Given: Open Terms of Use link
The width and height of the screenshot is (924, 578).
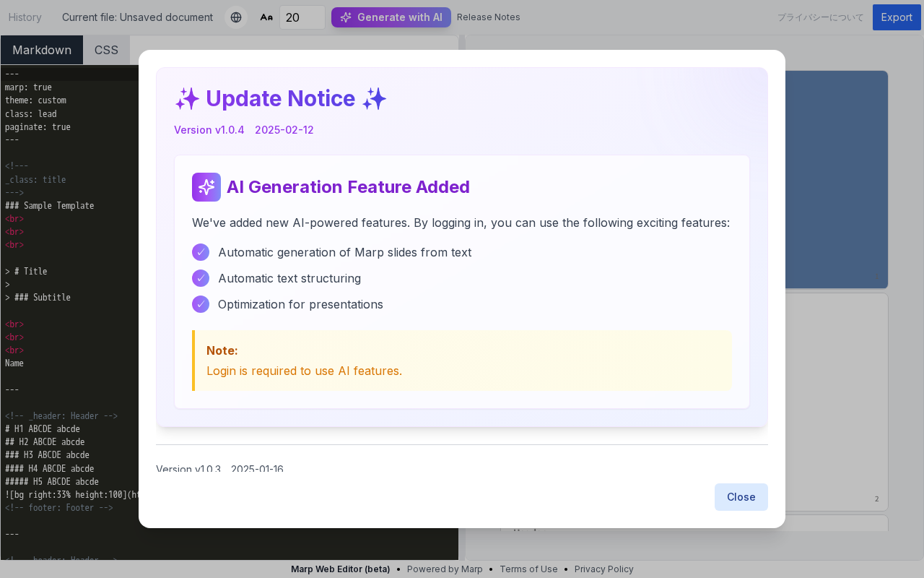Looking at the screenshot, I should coord(528,569).
